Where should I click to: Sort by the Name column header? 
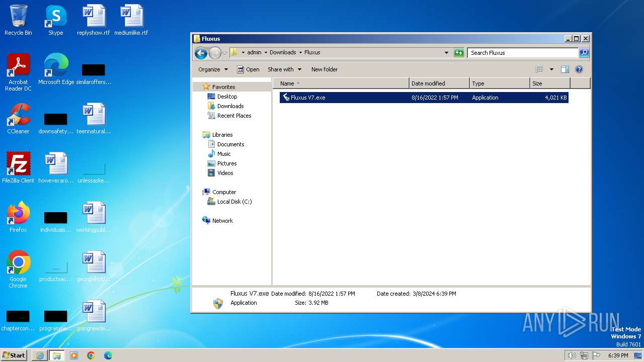(x=341, y=83)
